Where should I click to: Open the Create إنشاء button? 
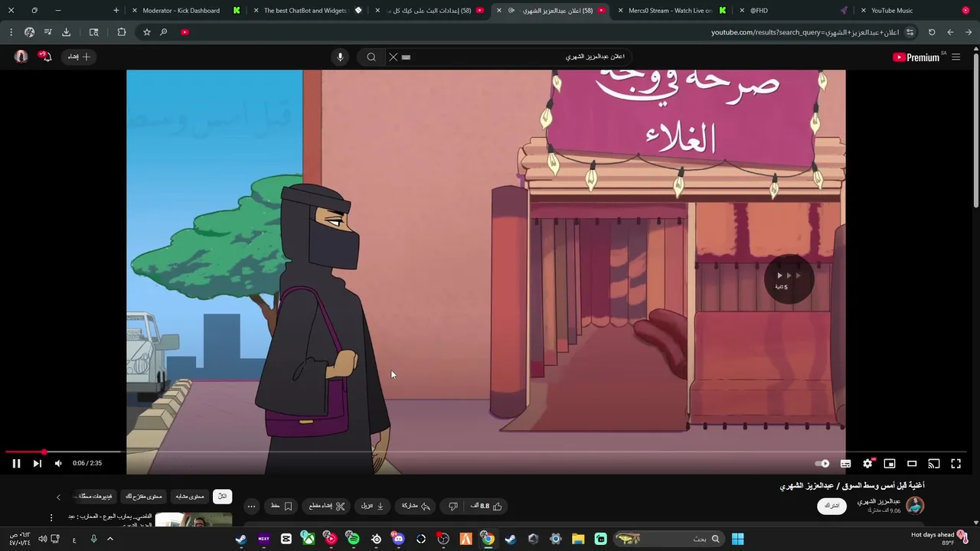click(78, 57)
